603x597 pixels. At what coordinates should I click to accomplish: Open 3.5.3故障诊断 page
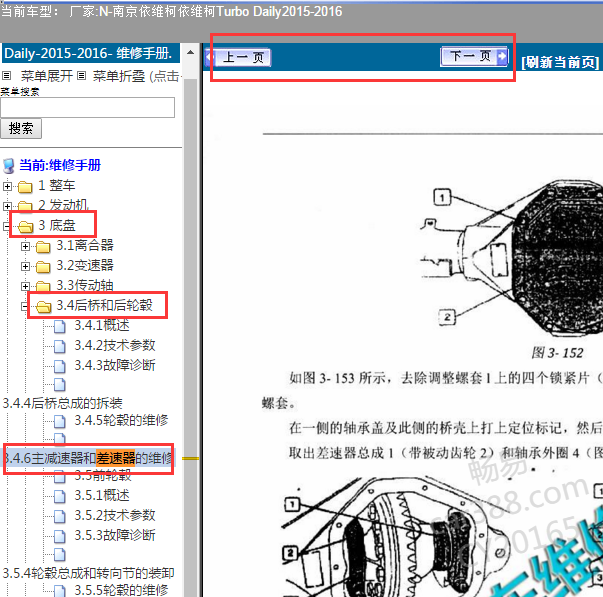[115, 535]
